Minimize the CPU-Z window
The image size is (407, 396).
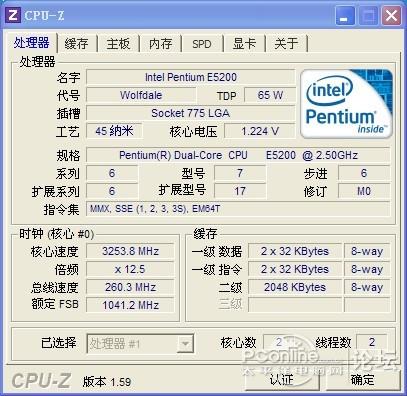(x=344, y=15)
